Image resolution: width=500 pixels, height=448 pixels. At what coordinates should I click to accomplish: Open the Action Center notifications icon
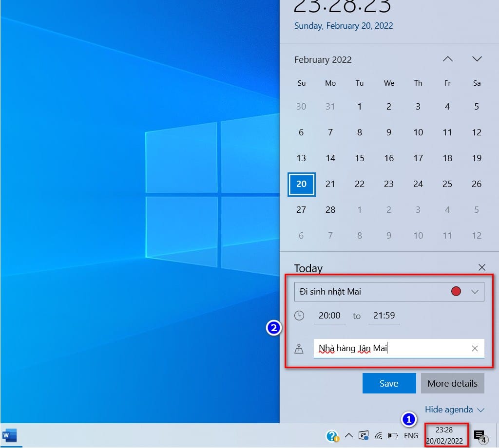[480, 436]
